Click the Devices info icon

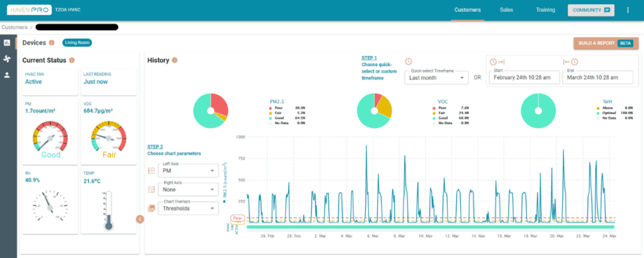tap(52, 43)
